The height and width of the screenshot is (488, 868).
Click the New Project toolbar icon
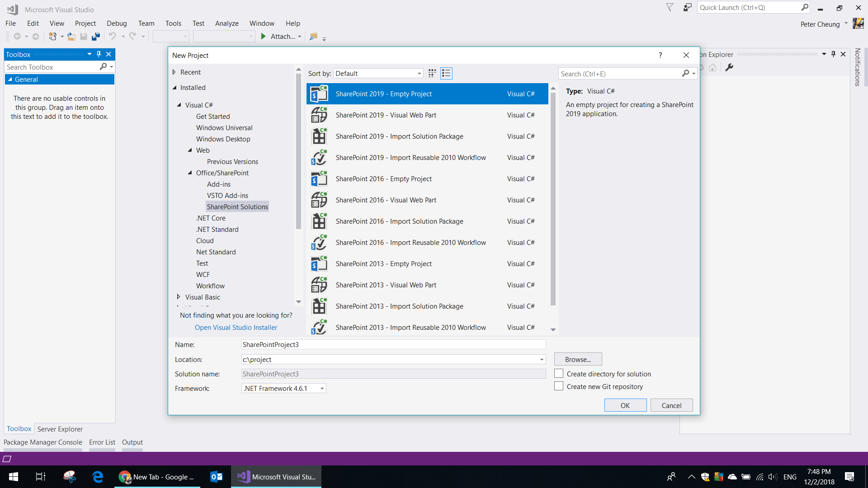point(53,37)
